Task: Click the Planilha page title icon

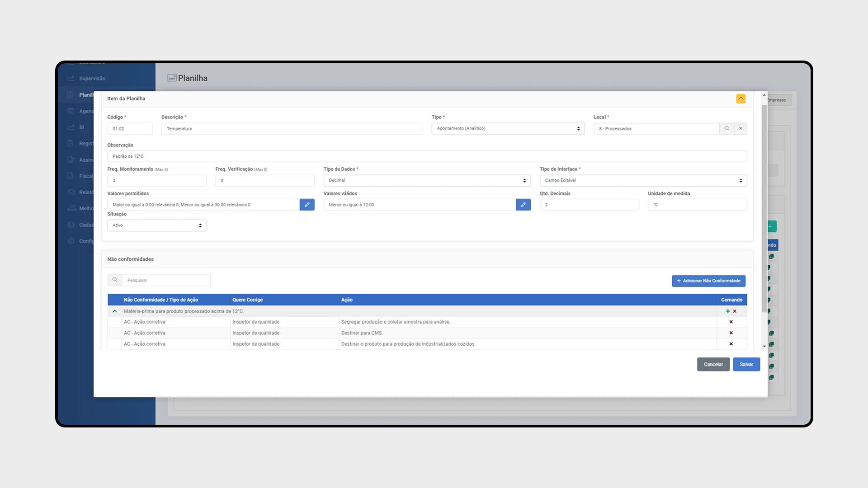Action: (x=172, y=78)
